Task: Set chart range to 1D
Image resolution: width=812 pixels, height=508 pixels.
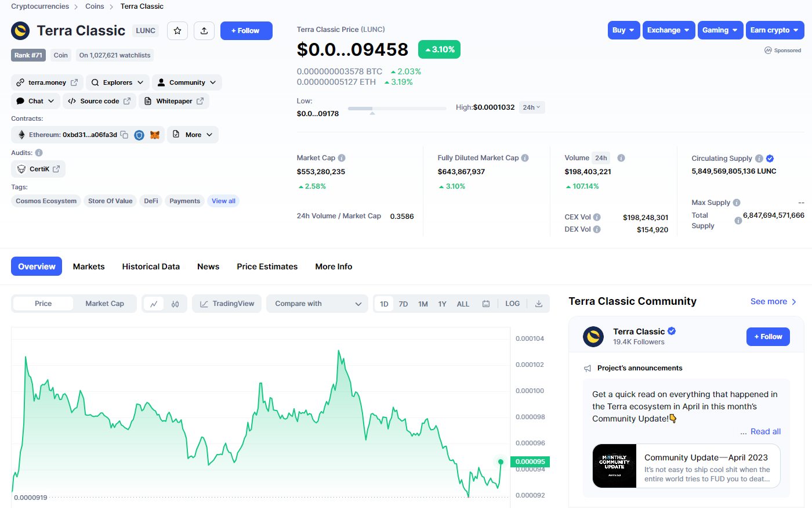Action: (384, 304)
